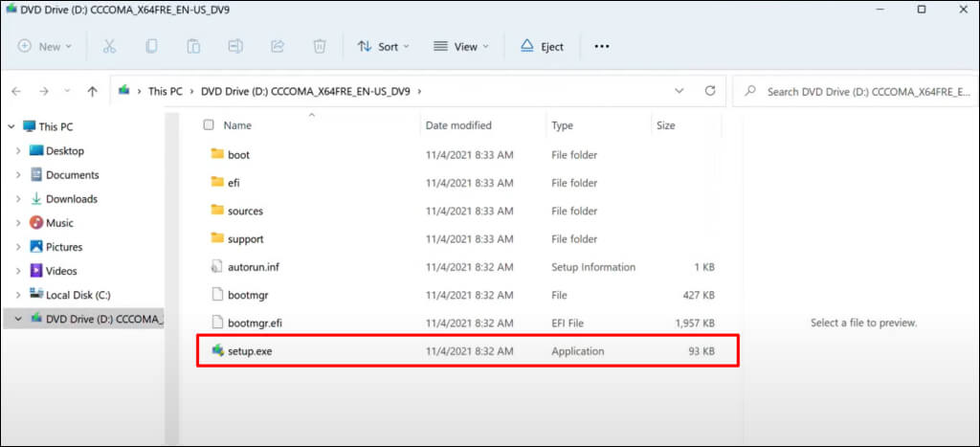Select Pictures in the navigation pane
The width and height of the screenshot is (980, 447).
65,247
